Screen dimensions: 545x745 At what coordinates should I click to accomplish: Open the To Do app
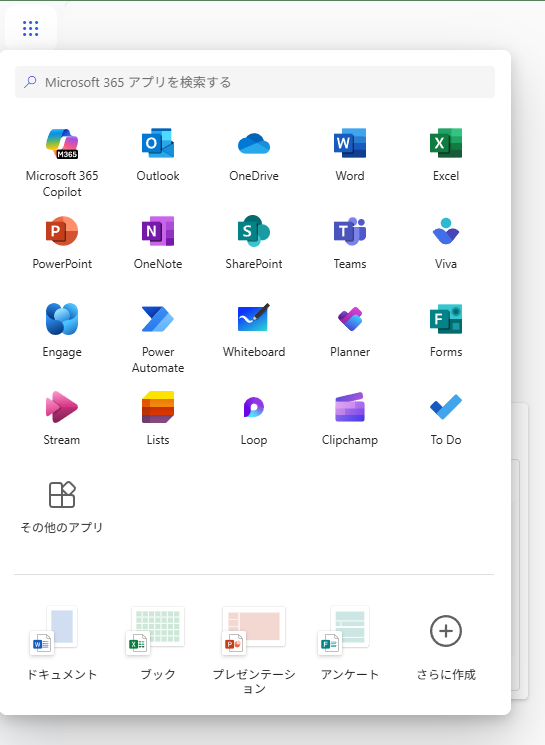(446, 418)
